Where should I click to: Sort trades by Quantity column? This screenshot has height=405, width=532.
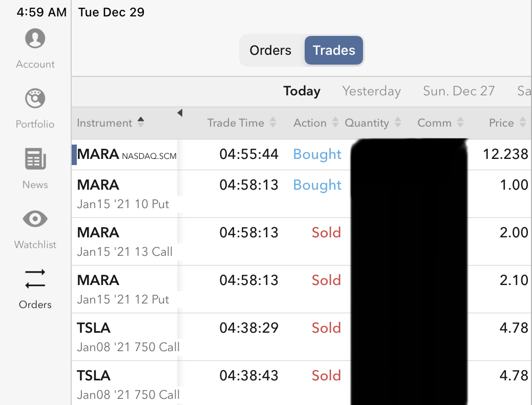pyautogui.click(x=372, y=123)
